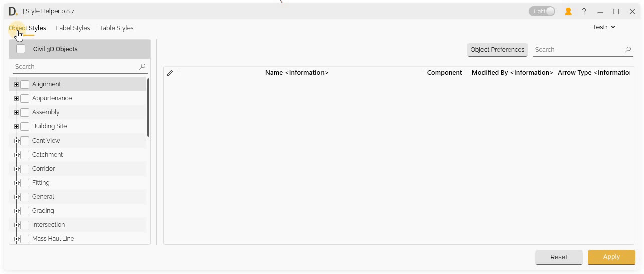Expand the Corridor tree node
Screen dimensions: 644x274
(x=16, y=169)
